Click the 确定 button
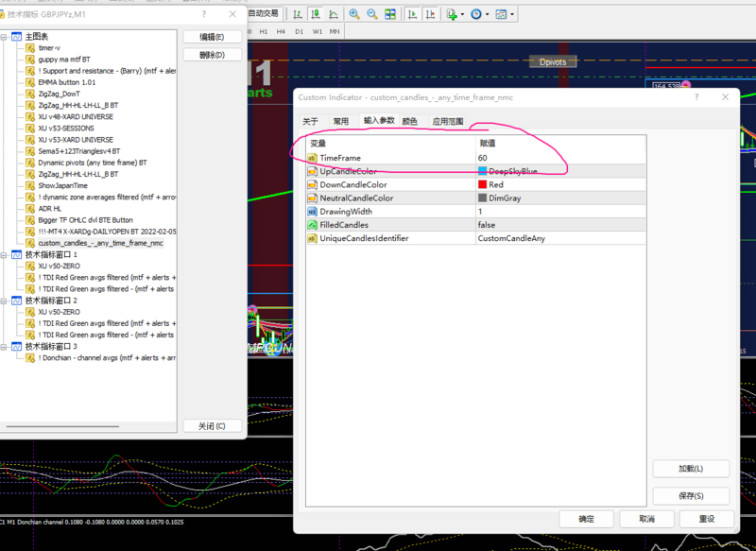Screen dimensions: 756x551 (x=586, y=519)
